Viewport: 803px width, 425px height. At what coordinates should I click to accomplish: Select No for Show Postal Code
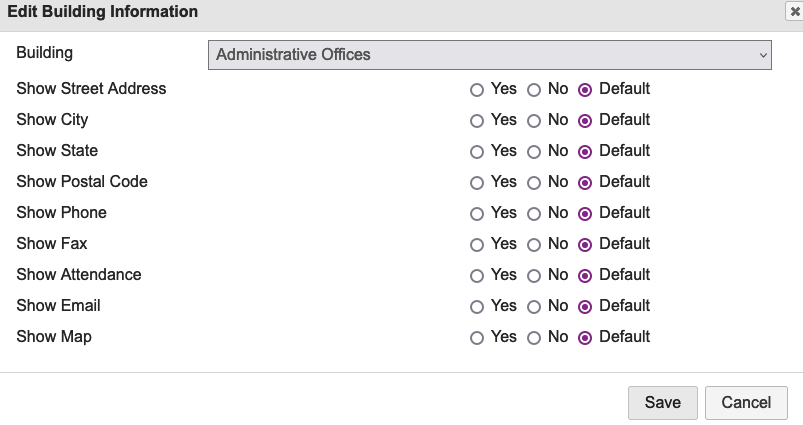point(534,182)
